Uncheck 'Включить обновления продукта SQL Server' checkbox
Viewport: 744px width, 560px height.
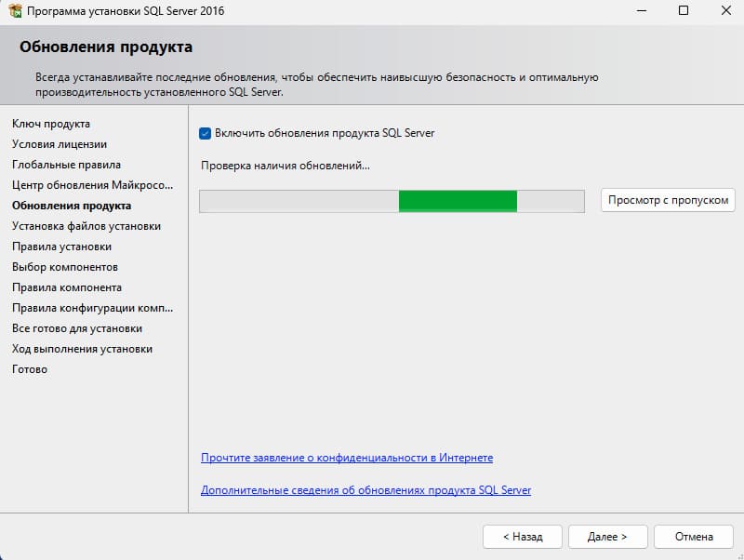pyautogui.click(x=205, y=133)
